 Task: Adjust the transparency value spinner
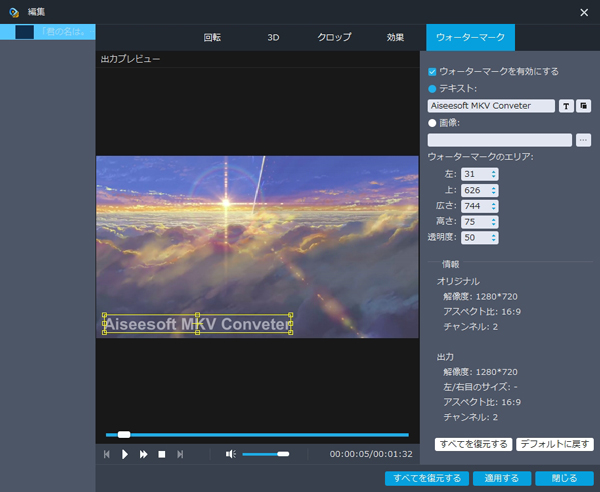(494, 238)
